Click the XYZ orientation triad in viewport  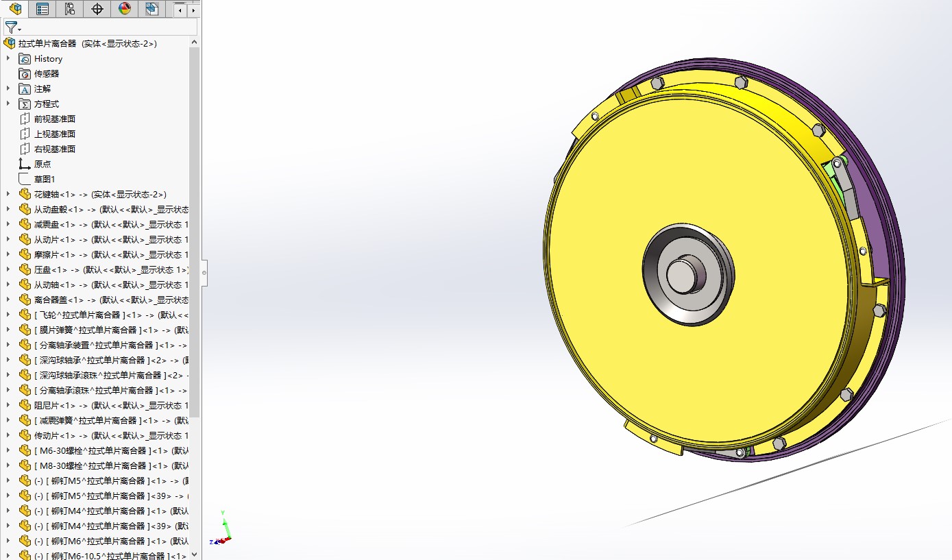[x=223, y=528]
